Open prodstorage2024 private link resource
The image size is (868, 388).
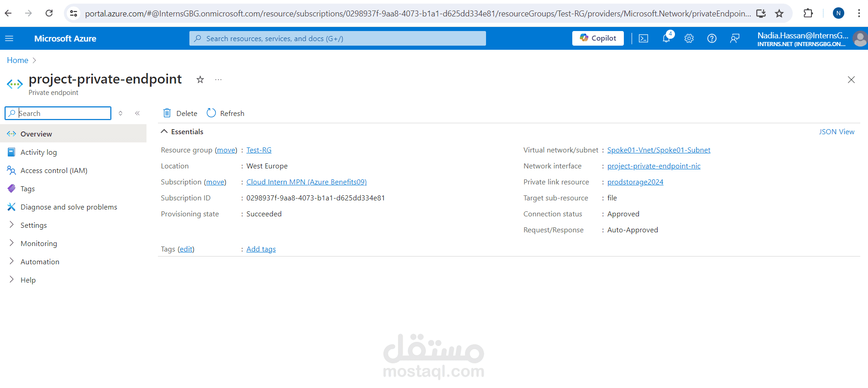point(635,182)
